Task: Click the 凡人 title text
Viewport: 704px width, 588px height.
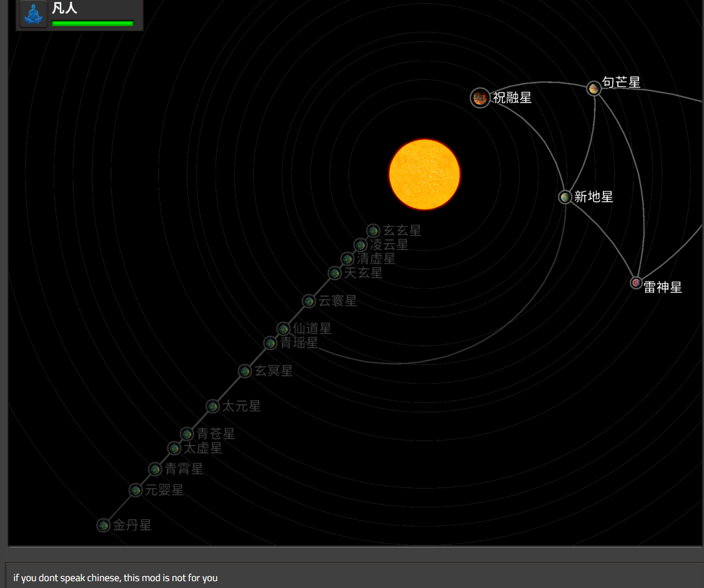Action: [x=64, y=8]
